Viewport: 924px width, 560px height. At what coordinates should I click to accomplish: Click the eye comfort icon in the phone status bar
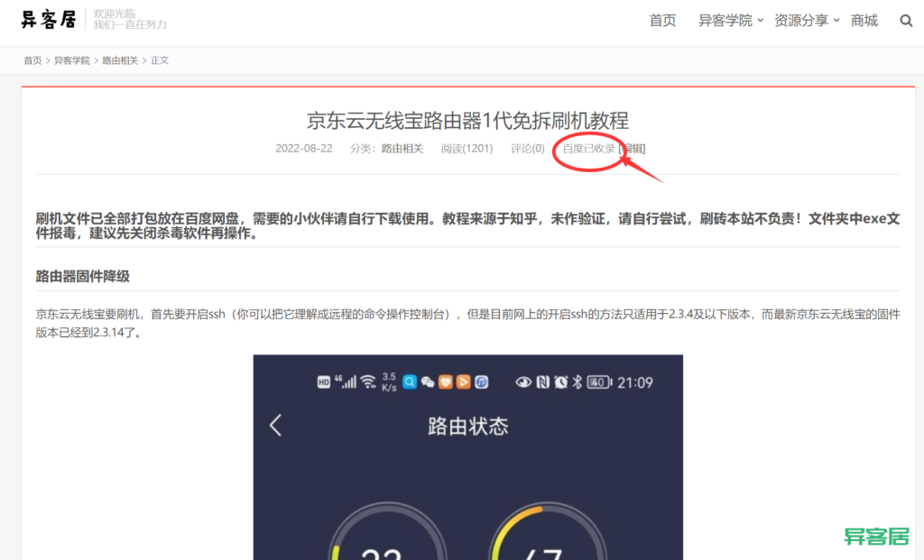click(522, 382)
